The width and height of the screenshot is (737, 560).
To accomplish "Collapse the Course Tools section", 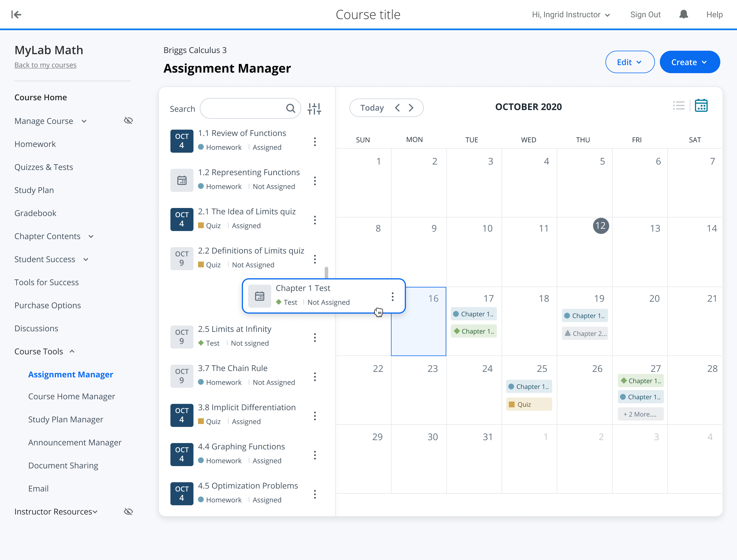I will tap(72, 351).
